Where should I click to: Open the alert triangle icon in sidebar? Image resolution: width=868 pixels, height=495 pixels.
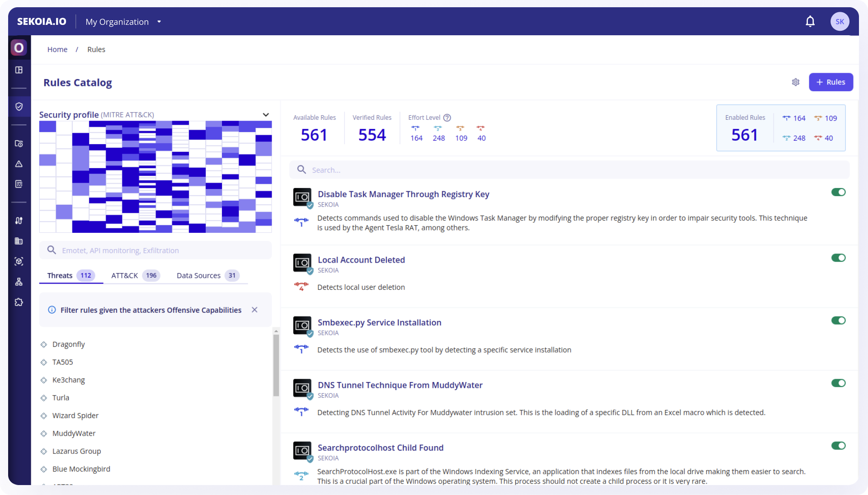click(19, 164)
